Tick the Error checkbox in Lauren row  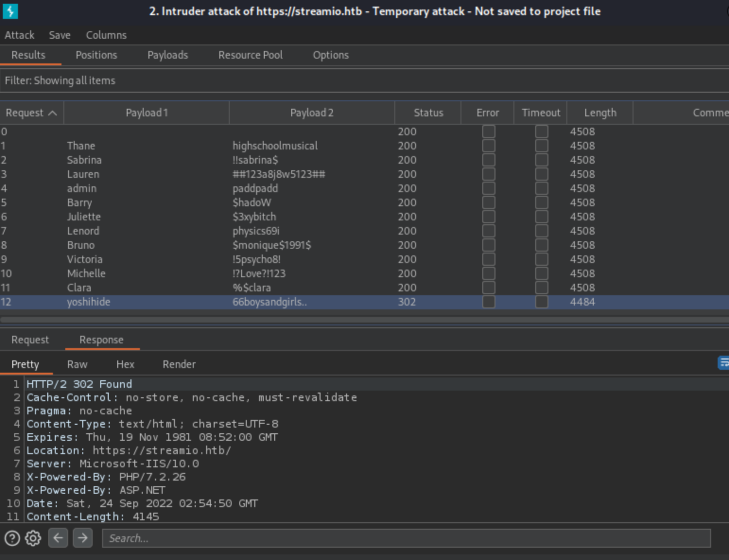[x=489, y=174]
